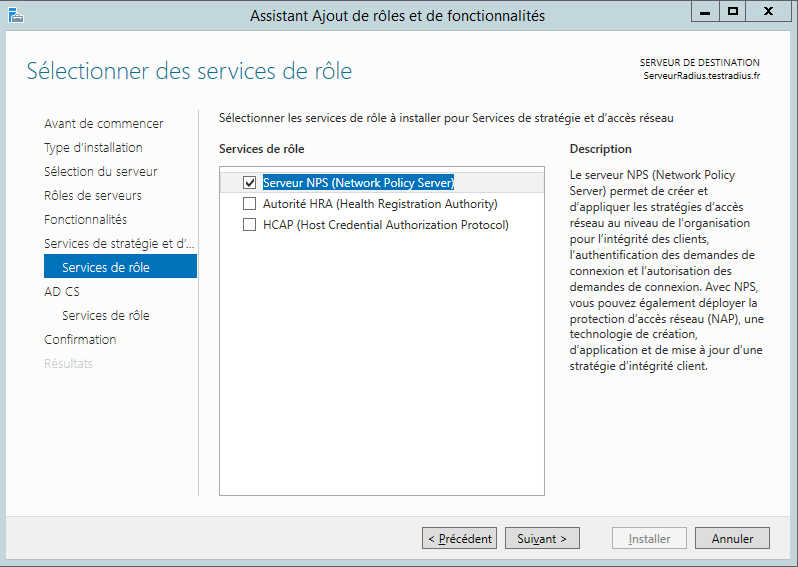798x567 pixels.
Task: Click the Précédent button
Action: 459,538
